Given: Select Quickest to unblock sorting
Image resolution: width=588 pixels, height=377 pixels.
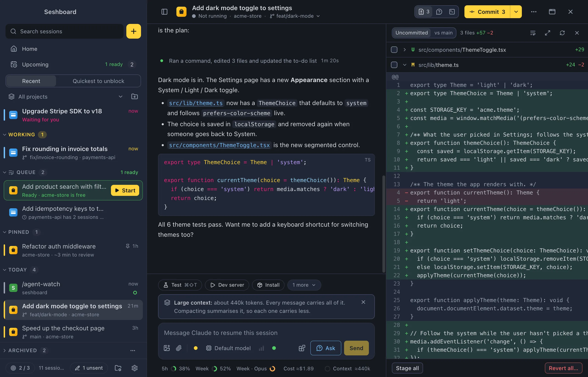Looking at the screenshot, I should coord(98,81).
